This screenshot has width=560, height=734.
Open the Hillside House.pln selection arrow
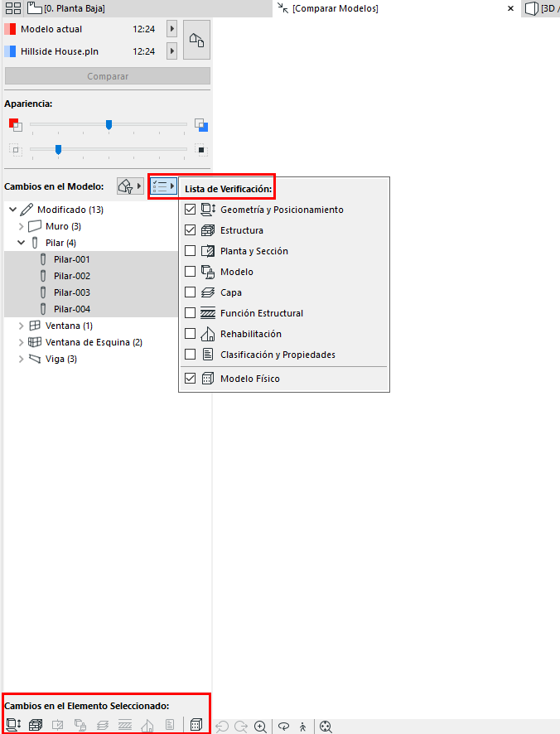171,51
